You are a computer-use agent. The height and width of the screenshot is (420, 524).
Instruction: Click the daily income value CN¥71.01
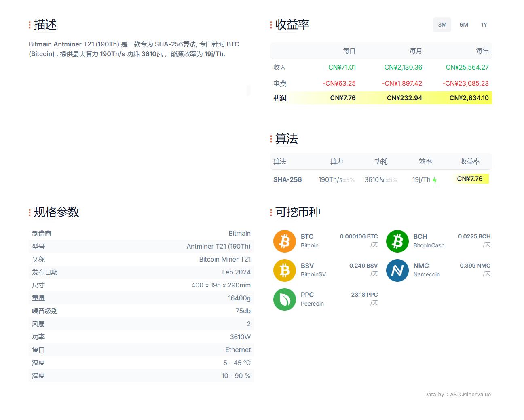(342, 67)
